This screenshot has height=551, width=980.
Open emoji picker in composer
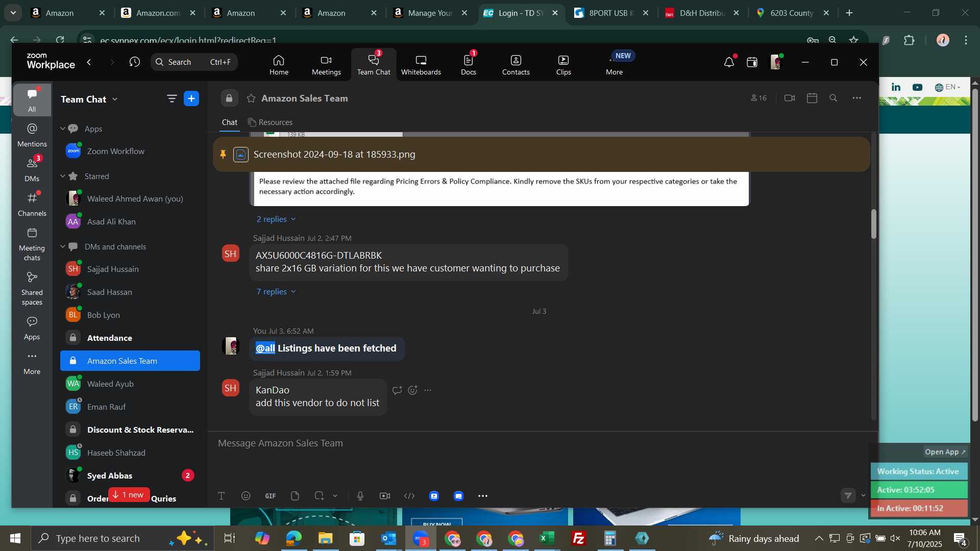point(246,496)
